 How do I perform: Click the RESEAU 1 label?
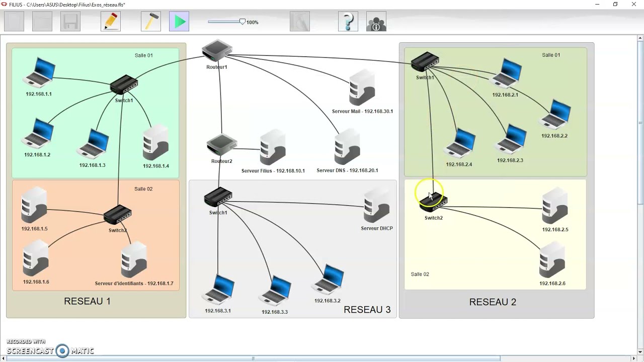tap(87, 301)
